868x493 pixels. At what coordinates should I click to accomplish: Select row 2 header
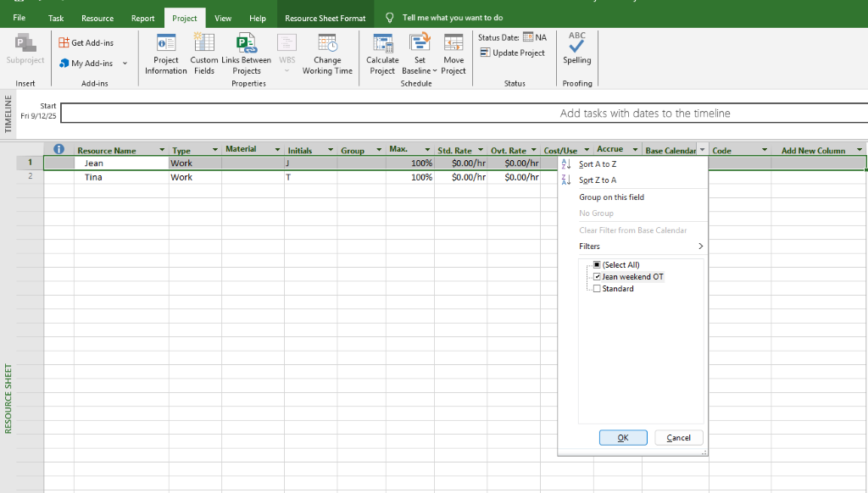pos(30,176)
